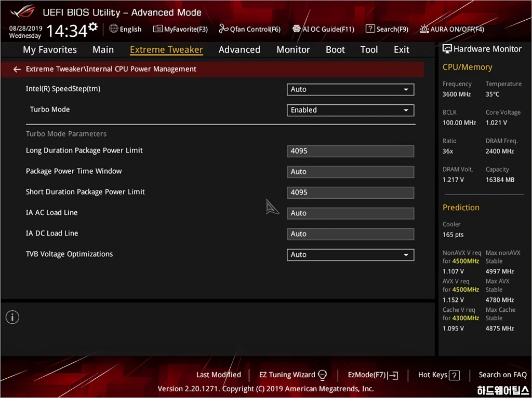Open Hot Keys help
The height and width of the screenshot is (398, 532).
coord(438,375)
